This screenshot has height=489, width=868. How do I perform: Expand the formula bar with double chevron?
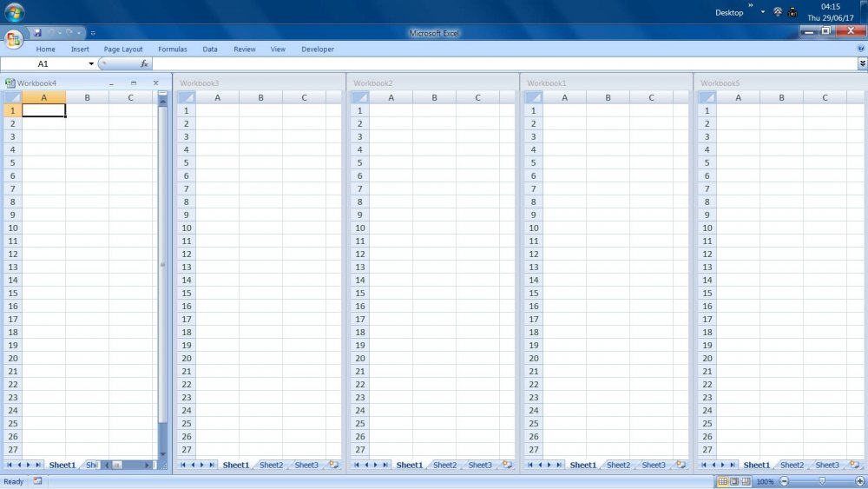pyautogui.click(x=863, y=63)
